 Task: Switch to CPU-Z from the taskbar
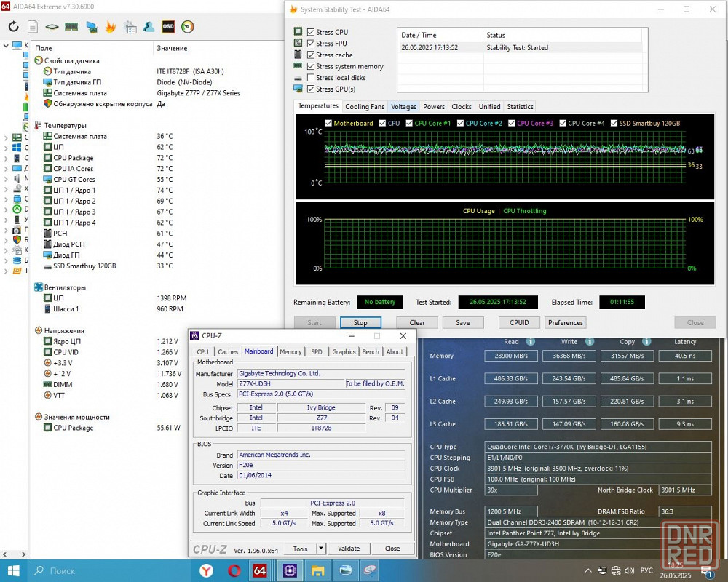290,570
